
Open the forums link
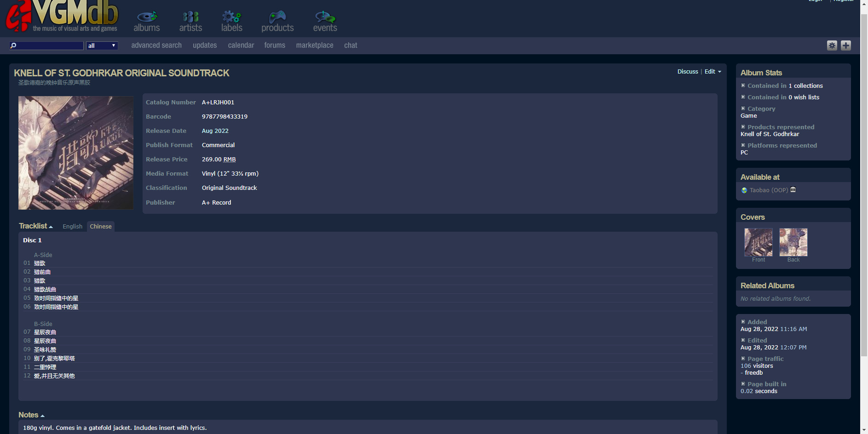[275, 45]
